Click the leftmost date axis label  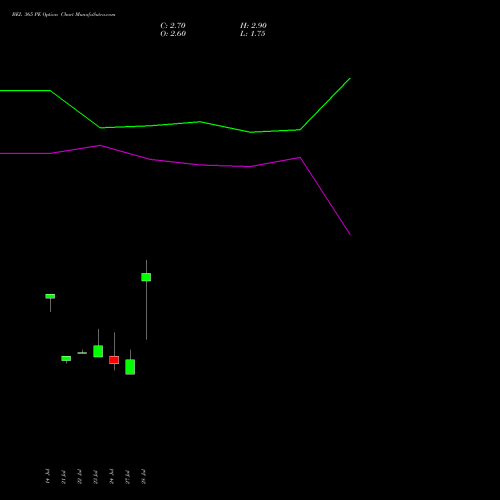click(x=47, y=477)
